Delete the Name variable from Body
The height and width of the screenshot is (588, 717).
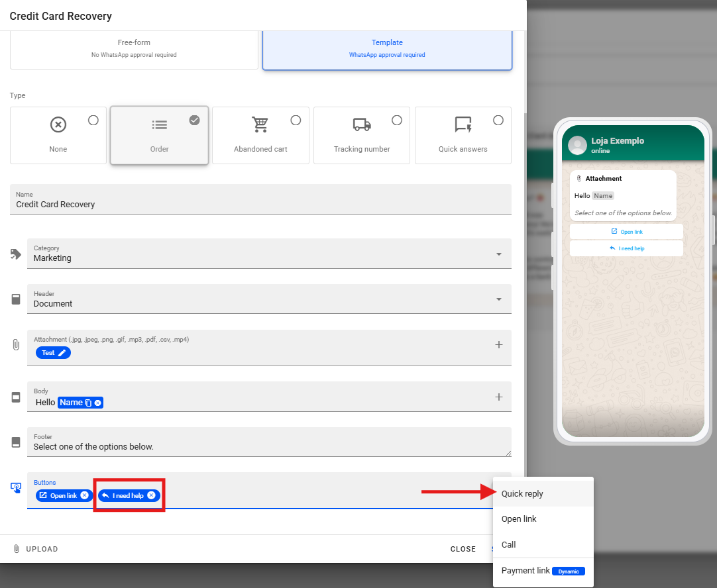[98, 403]
